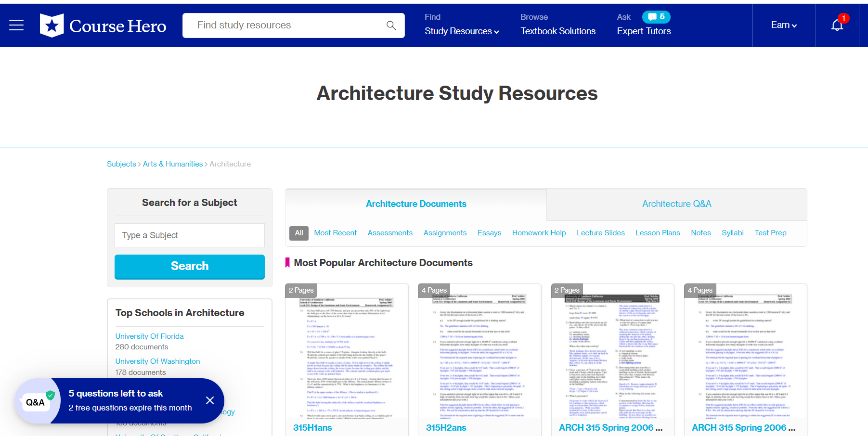
Task: Expand the Earn dropdown
Action: pos(784,25)
